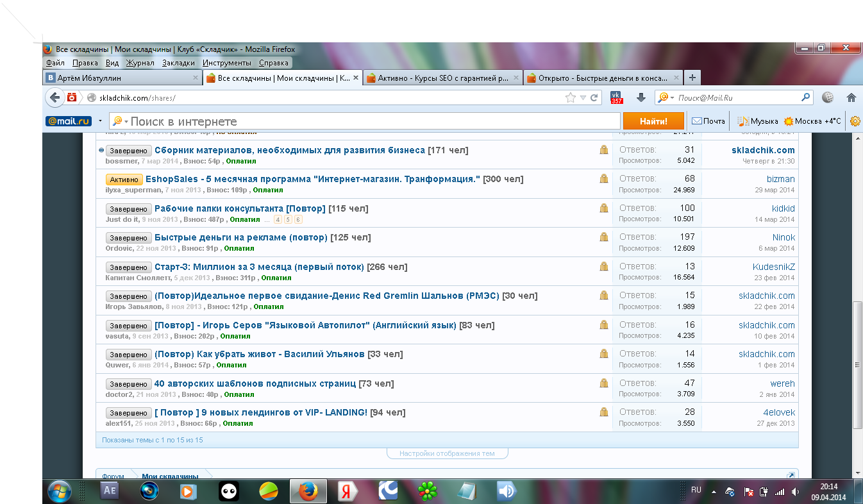Image resolution: width=863 pixels, height=504 pixels.
Task: Open the Firefox downloads arrow
Action: (x=641, y=97)
